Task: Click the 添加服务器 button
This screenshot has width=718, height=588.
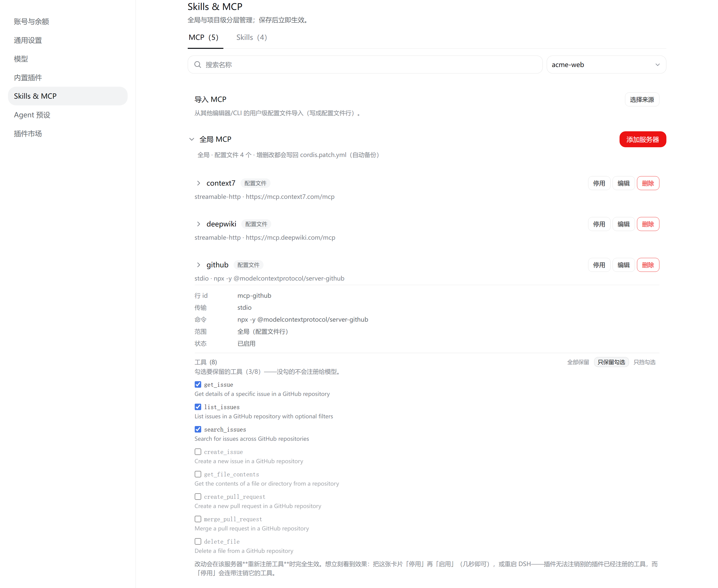Action: 642,139
